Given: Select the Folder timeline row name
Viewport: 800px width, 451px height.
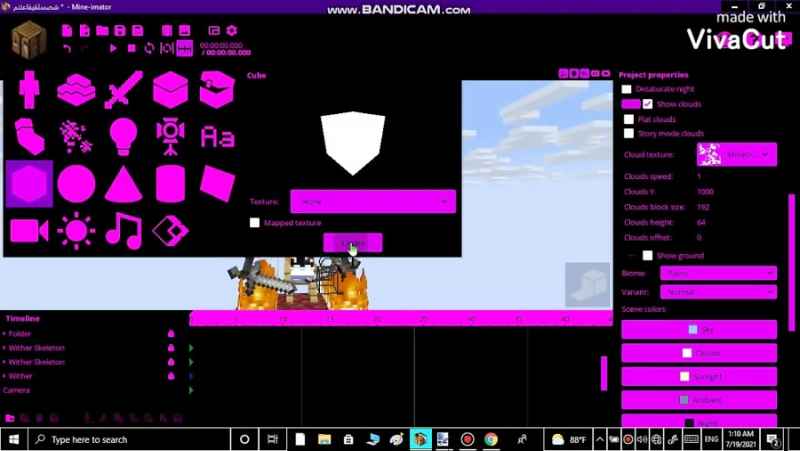Looking at the screenshot, I should point(19,334).
